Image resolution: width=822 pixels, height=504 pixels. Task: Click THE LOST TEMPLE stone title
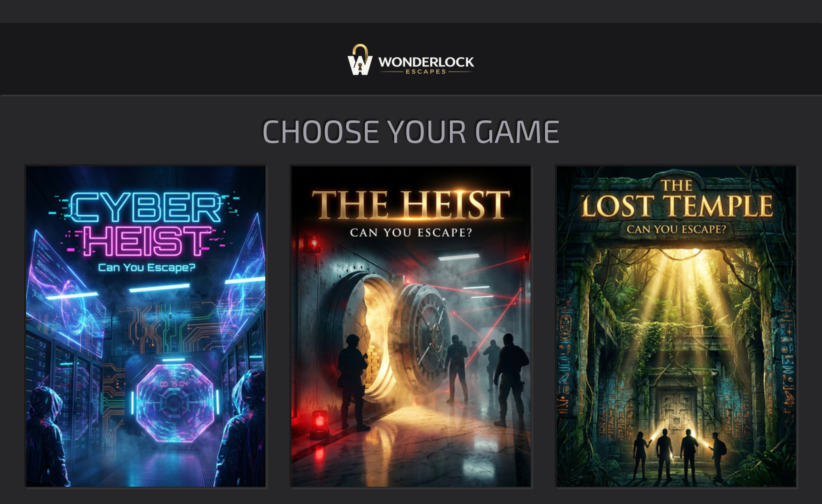(677, 199)
